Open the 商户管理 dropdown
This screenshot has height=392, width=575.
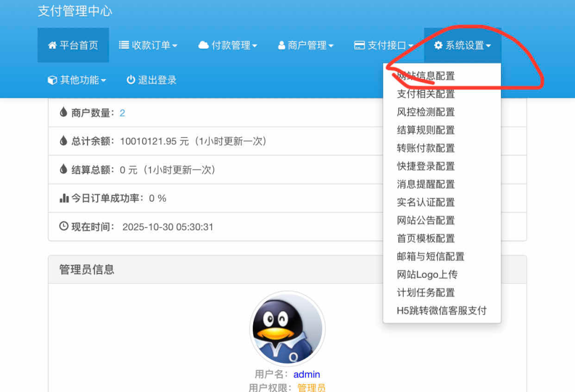[305, 45]
